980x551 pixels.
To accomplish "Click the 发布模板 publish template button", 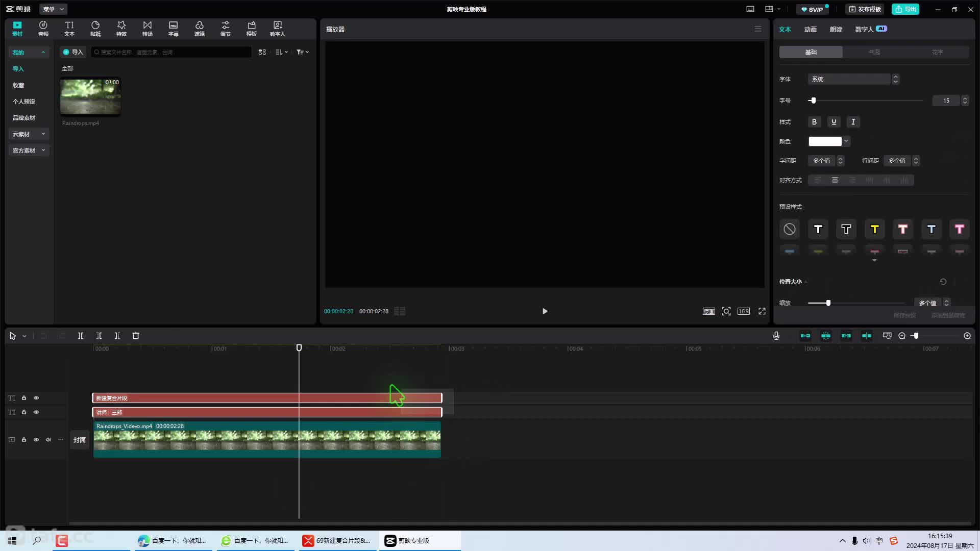I will tap(865, 9).
